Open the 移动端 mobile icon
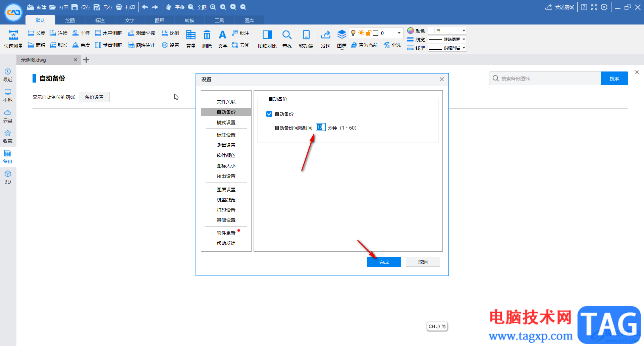The image size is (644, 346). [306, 39]
